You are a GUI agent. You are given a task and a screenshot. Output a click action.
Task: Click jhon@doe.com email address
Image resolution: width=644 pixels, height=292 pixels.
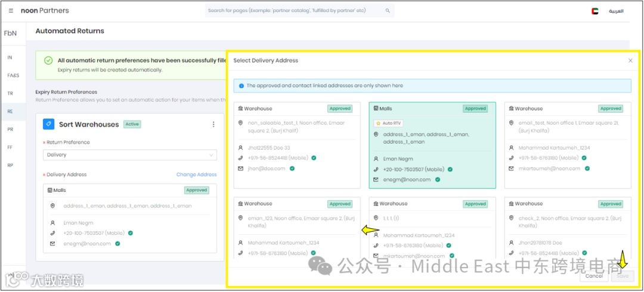pos(267,169)
